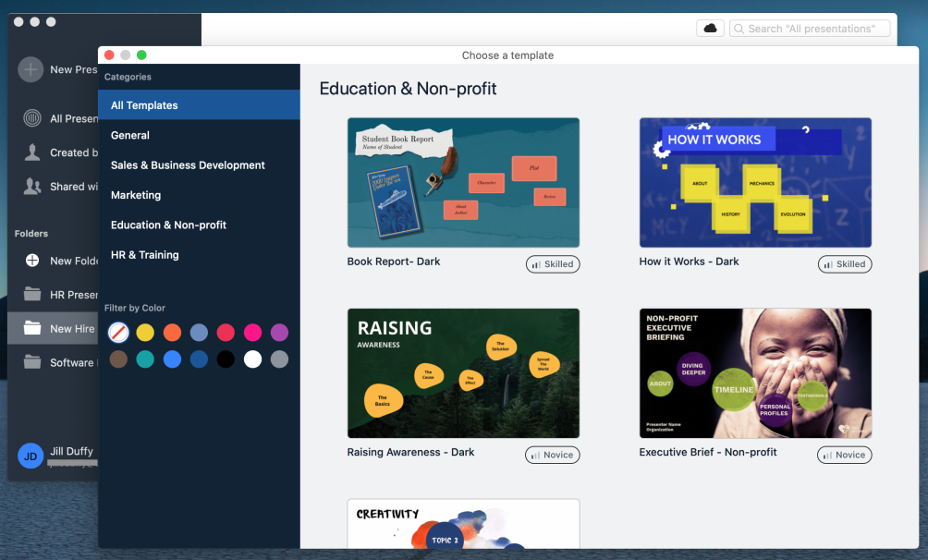Open the Executive Brief - Non-profit thumbnail
This screenshot has height=560, width=928.
pyautogui.click(x=755, y=373)
